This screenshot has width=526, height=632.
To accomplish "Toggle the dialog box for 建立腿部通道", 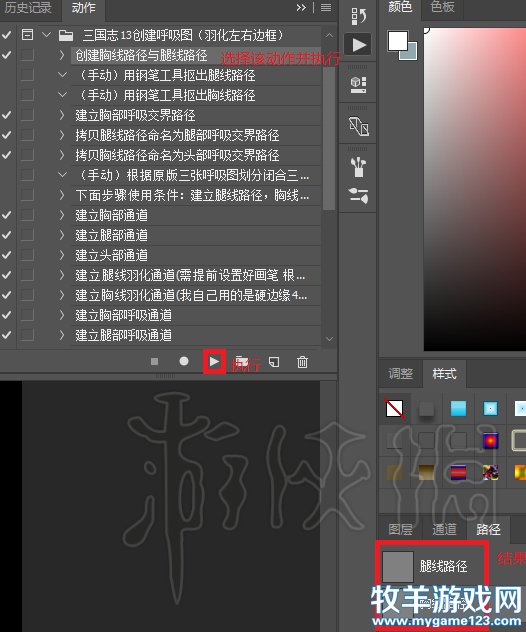I will click(x=27, y=235).
